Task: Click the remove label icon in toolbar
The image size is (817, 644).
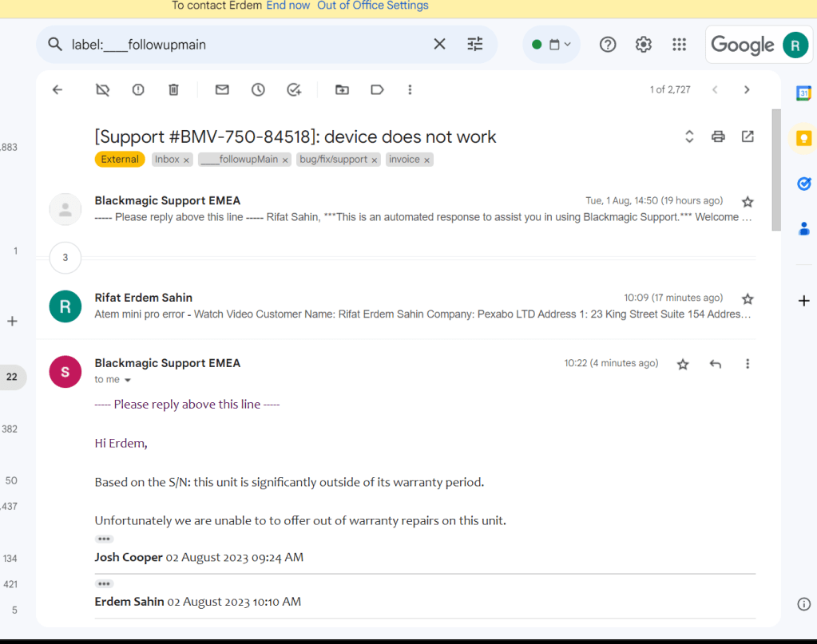Action: pyautogui.click(x=103, y=89)
